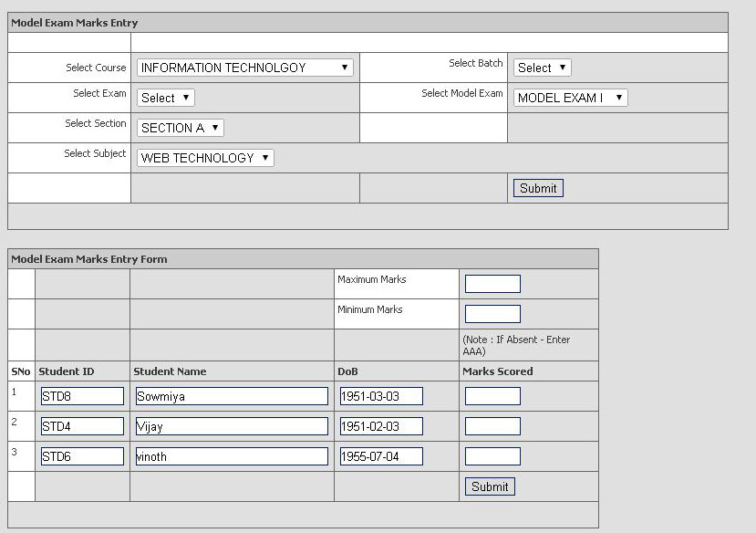Click the Maximum Marks input field
756x533 pixels.
click(x=492, y=284)
